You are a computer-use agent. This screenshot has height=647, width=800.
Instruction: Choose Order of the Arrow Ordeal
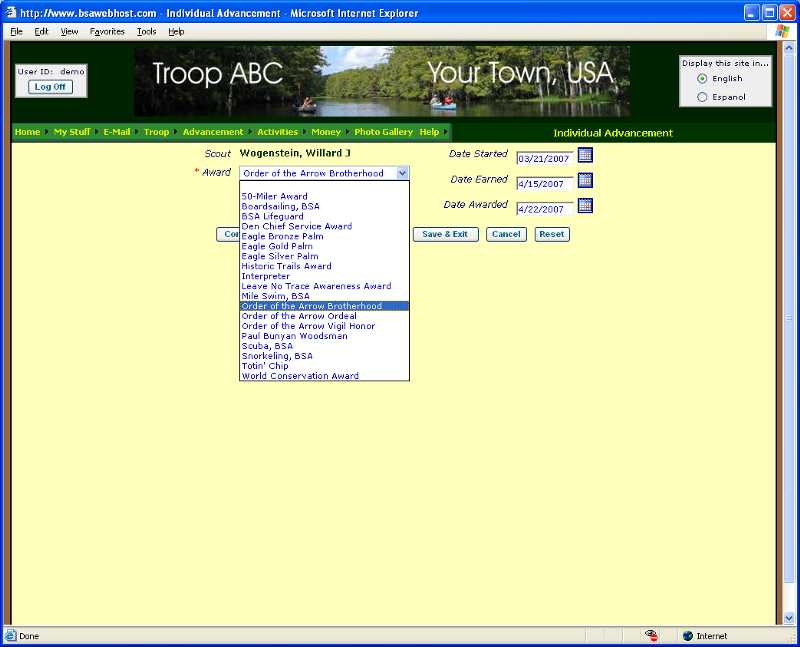tap(324, 316)
